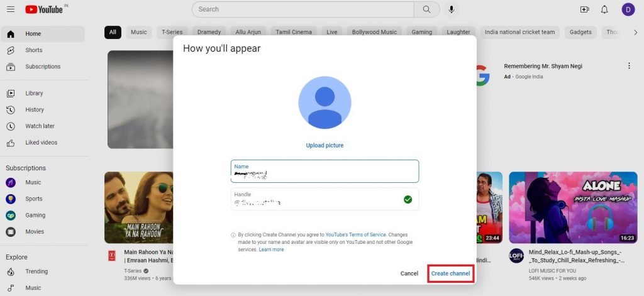The width and height of the screenshot is (644, 296).
Task: Select the Gaming filter chip
Action: click(422, 32)
